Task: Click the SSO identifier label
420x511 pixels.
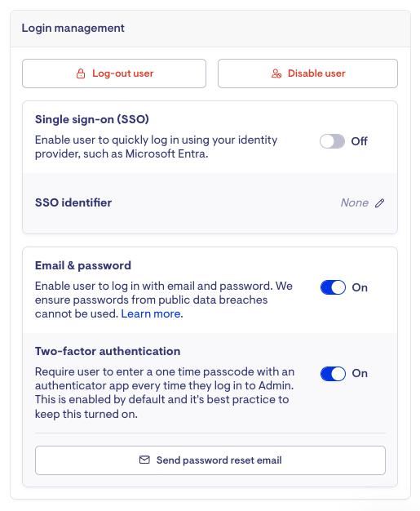Action: pos(73,202)
